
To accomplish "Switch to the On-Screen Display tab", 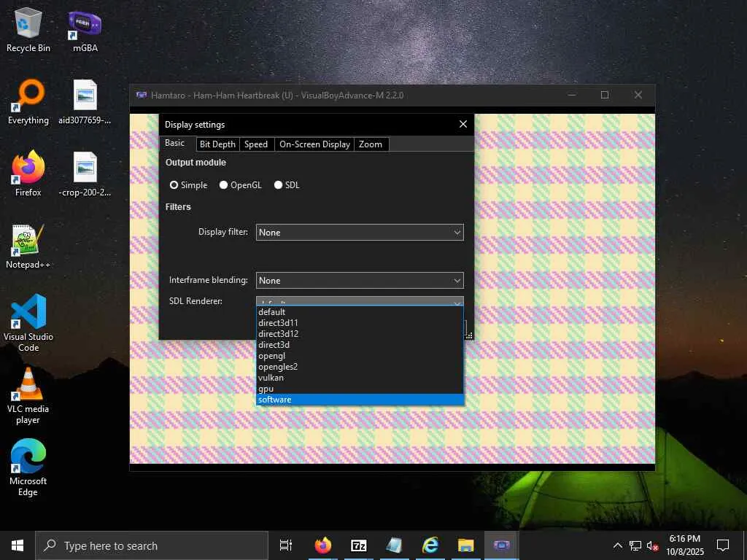I will point(314,144).
